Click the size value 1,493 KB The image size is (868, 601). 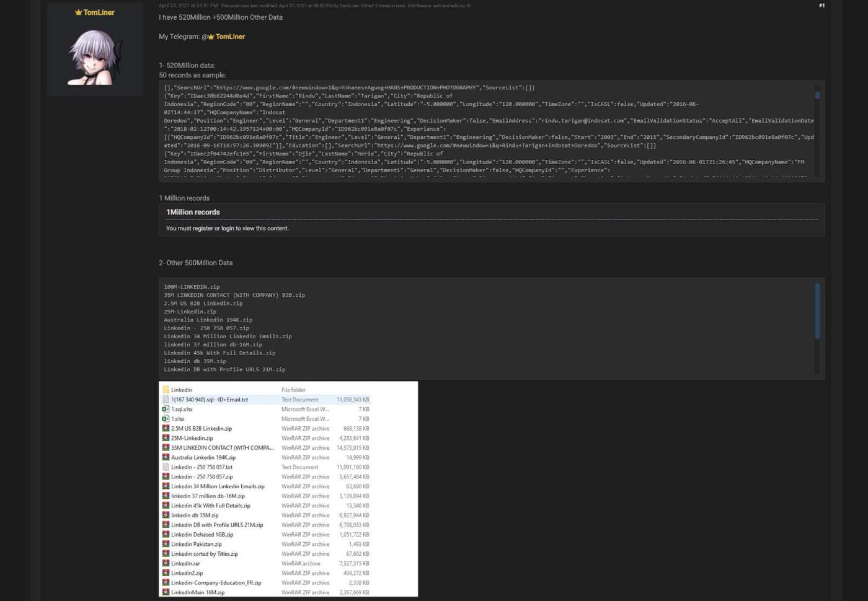(x=359, y=544)
